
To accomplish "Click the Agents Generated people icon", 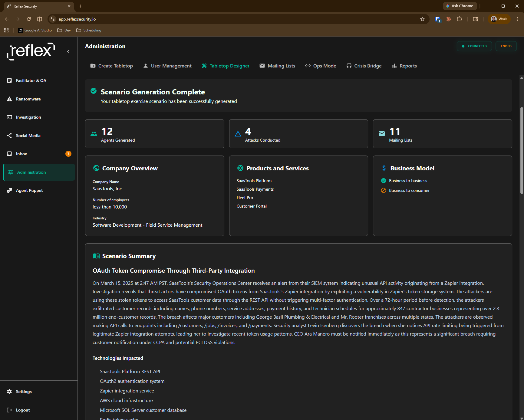I will (94, 134).
